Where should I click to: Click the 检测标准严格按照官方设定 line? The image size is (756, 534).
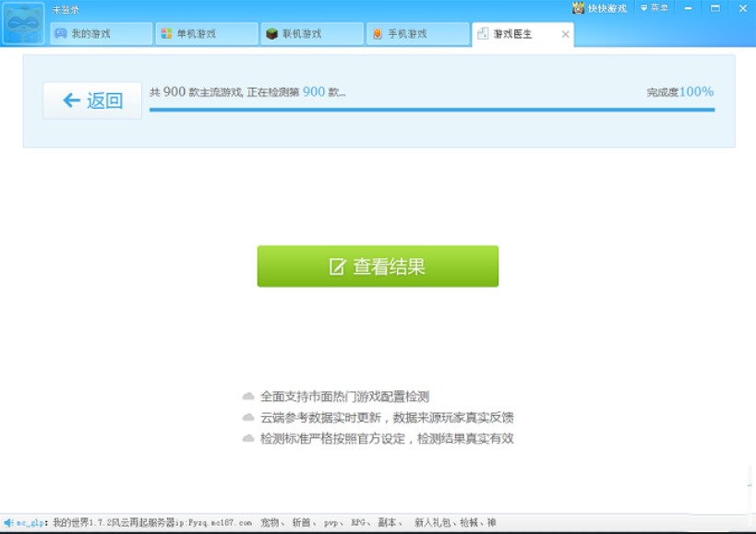[387, 439]
